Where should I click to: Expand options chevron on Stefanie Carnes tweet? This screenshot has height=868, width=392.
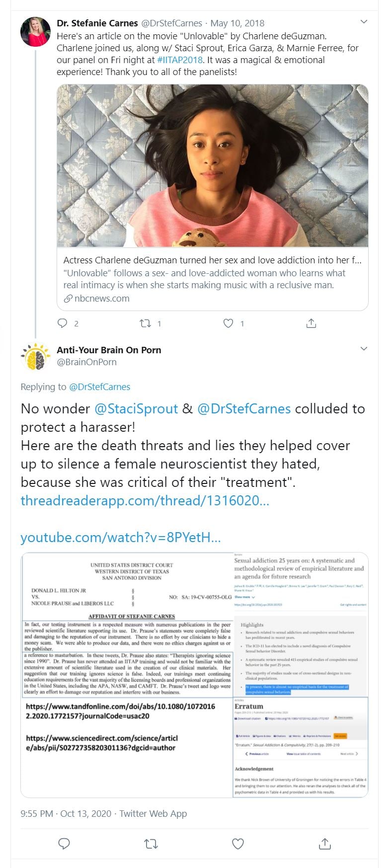click(364, 22)
